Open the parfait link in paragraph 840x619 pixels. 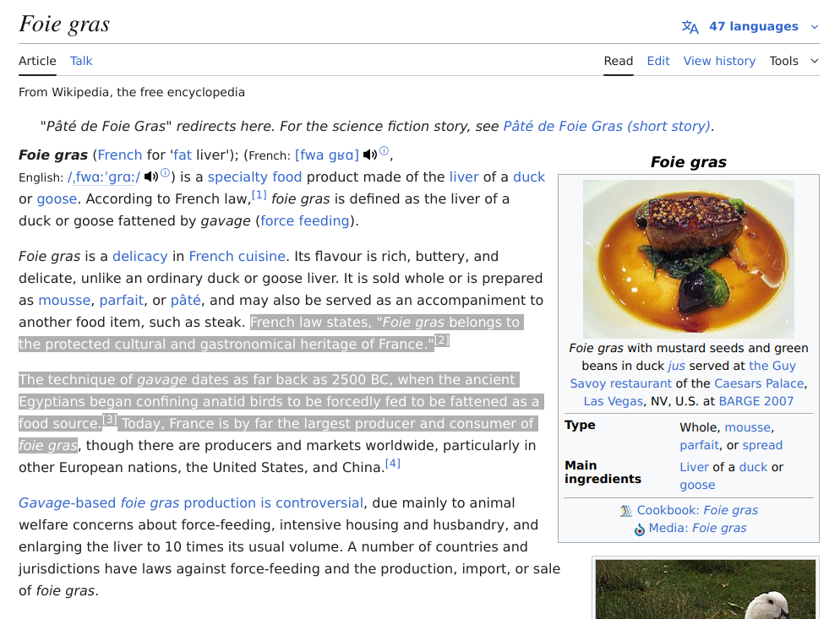coord(122,300)
